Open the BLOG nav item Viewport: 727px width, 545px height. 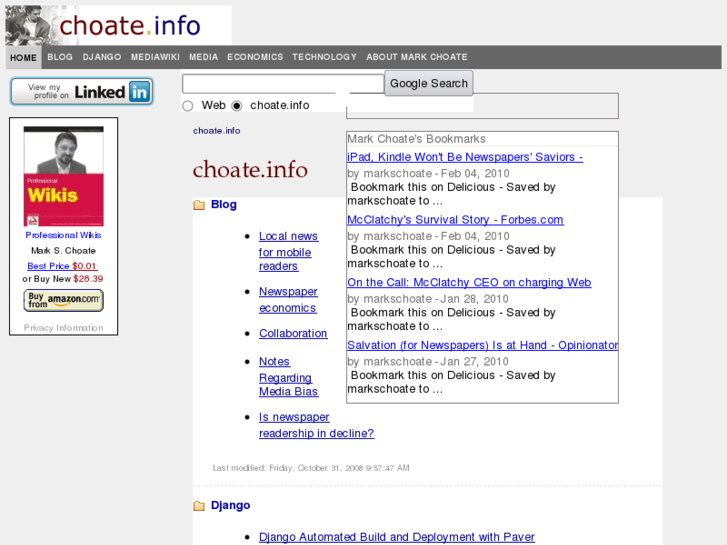coord(60,57)
